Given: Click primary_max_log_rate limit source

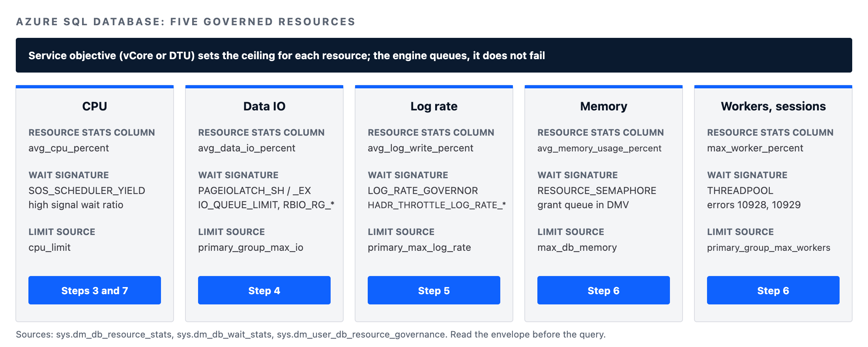Looking at the screenshot, I should pos(419,248).
